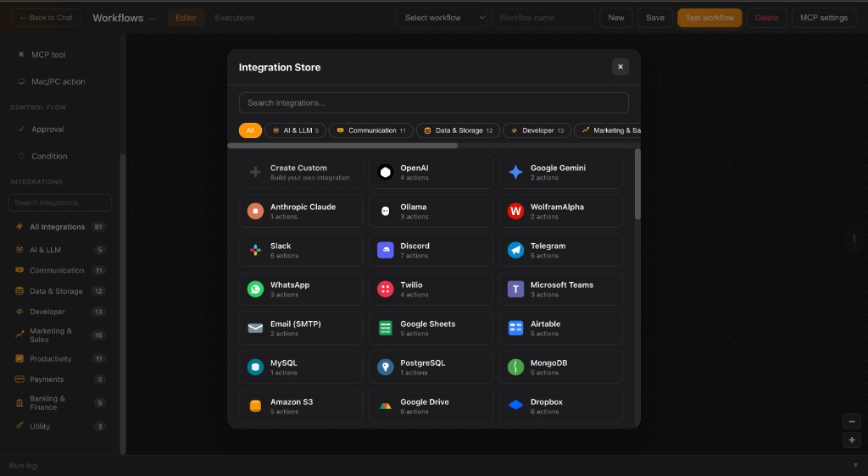868x476 pixels.
Task: Click the OpenAI logo icon
Action: pyautogui.click(x=386, y=172)
